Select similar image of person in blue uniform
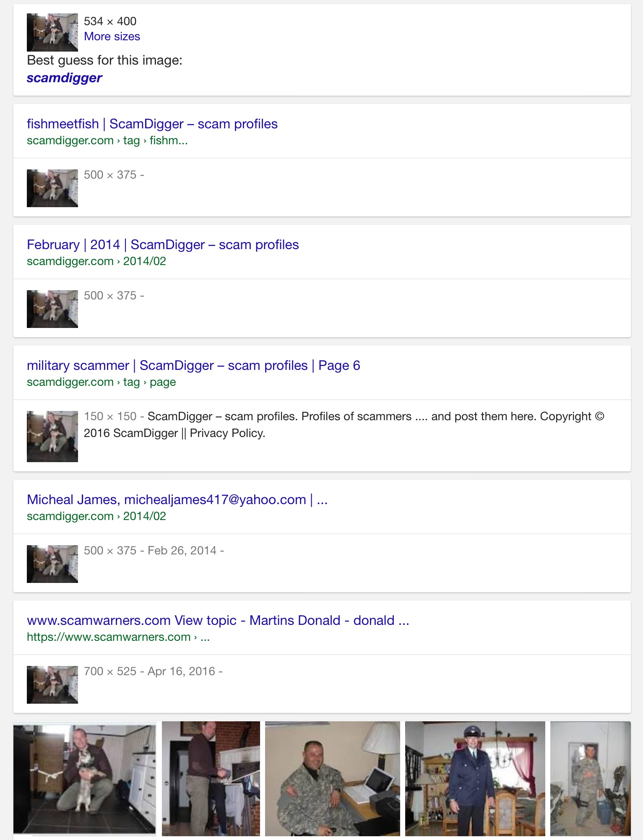The image size is (643, 840). point(475,778)
